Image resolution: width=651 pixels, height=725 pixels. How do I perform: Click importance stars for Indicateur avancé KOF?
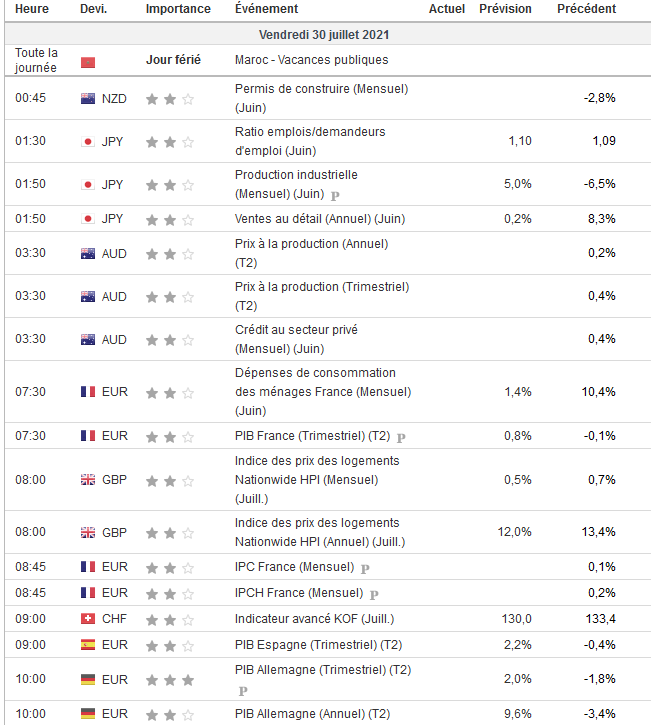169,619
